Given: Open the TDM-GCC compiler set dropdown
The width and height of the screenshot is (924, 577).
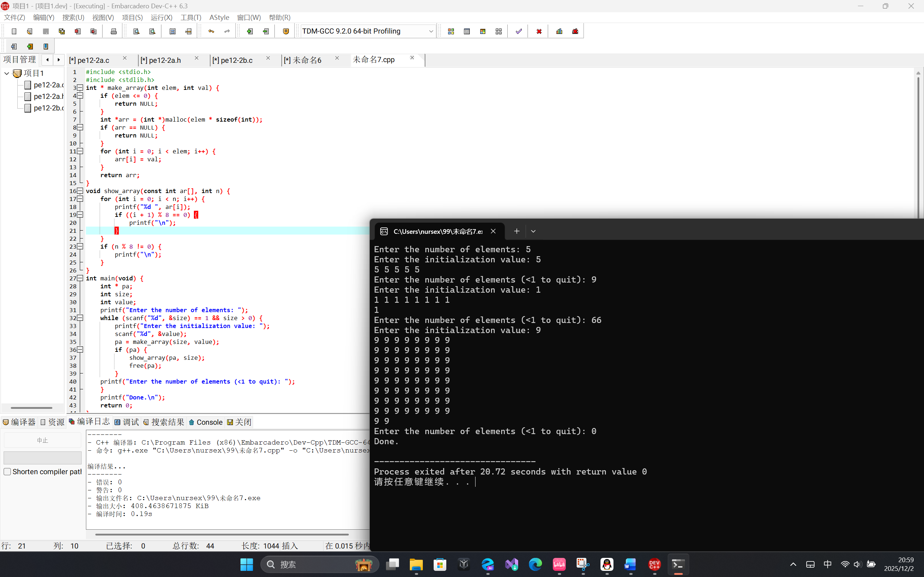Looking at the screenshot, I should click(x=431, y=31).
